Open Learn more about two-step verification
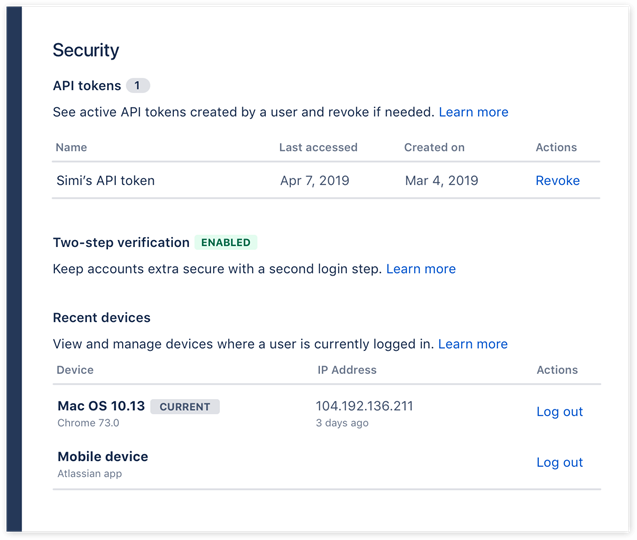This screenshot has height=540, width=637. click(421, 269)
